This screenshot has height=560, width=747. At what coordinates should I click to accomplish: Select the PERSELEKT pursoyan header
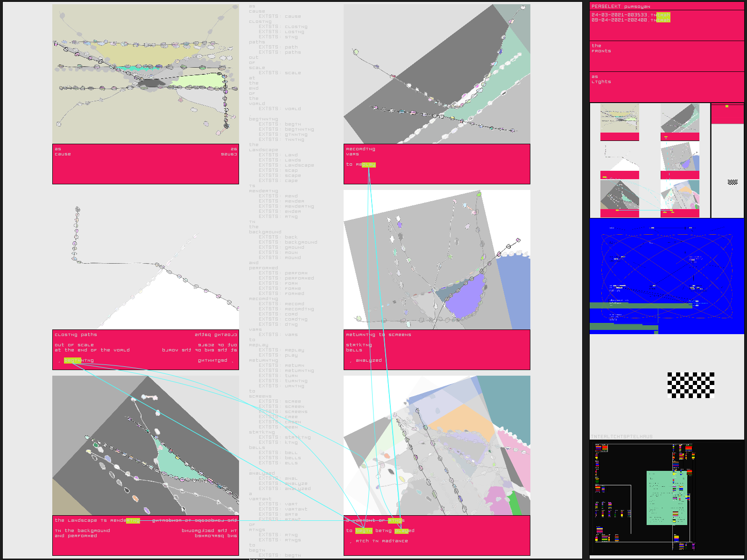[x=620, y=7]
